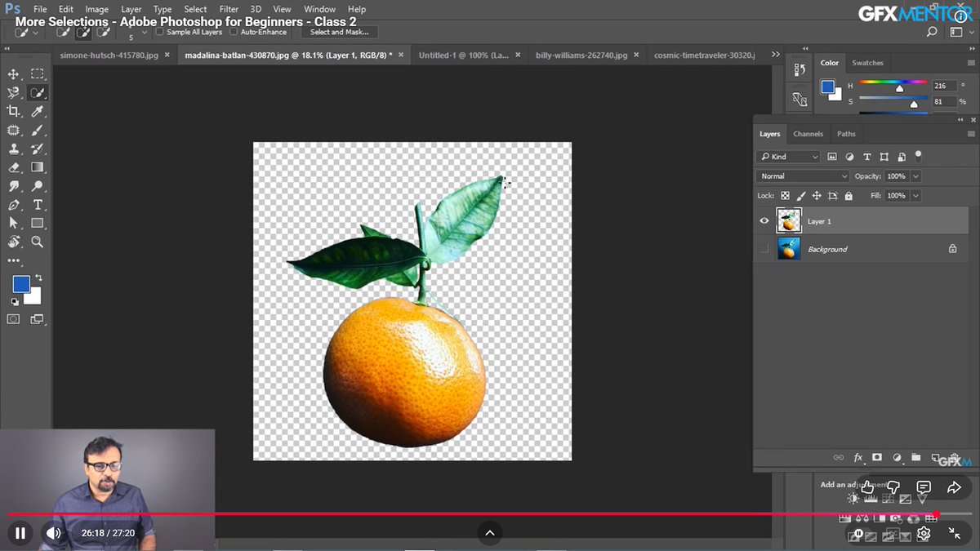Viewport: 980px width, 551px height.
Task: Show the Background layer via its visibility box
Action: coord(764,249)
